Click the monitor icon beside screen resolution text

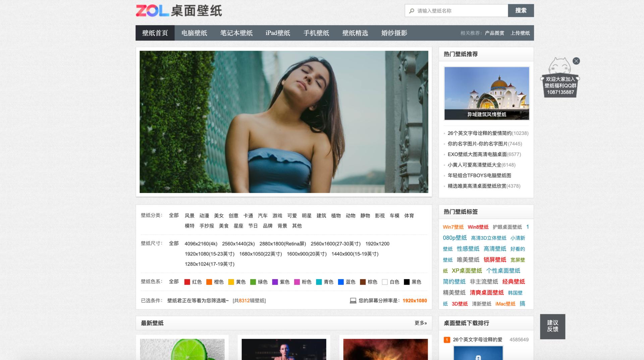coord(353,301)
